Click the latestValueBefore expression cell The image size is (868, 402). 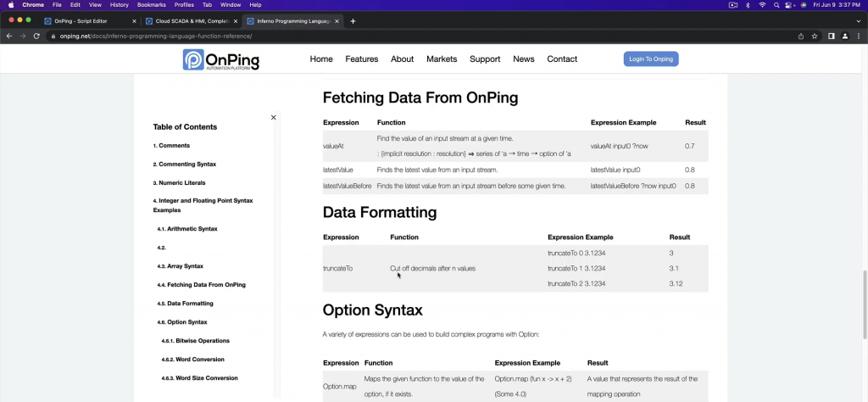[347, 186]
